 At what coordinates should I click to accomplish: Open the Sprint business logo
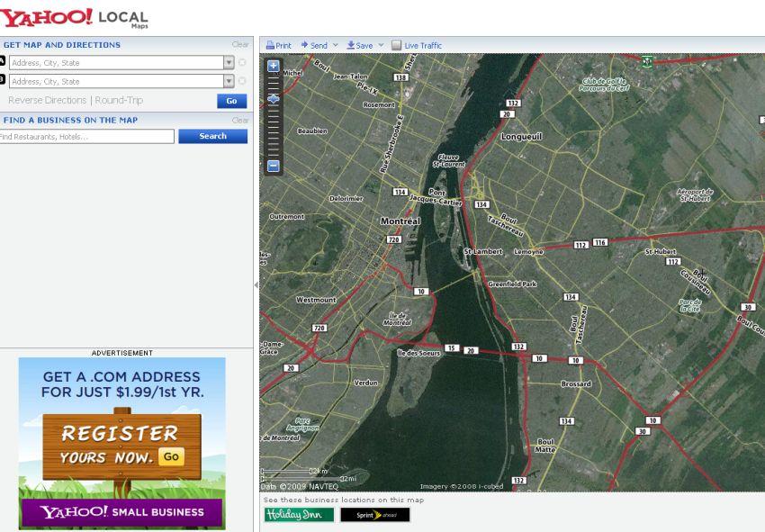(x=374, y=515)
